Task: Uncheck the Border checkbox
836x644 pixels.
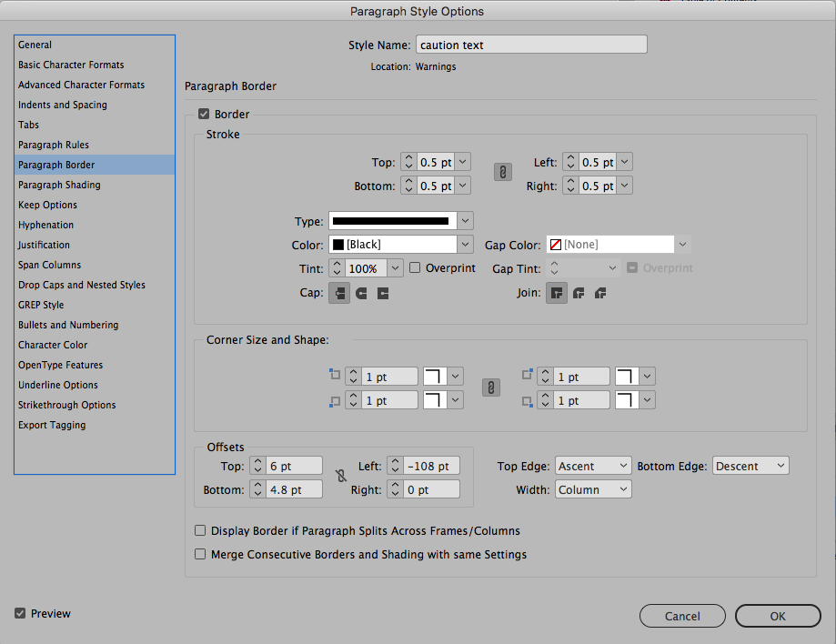Action: click(202, 114)
